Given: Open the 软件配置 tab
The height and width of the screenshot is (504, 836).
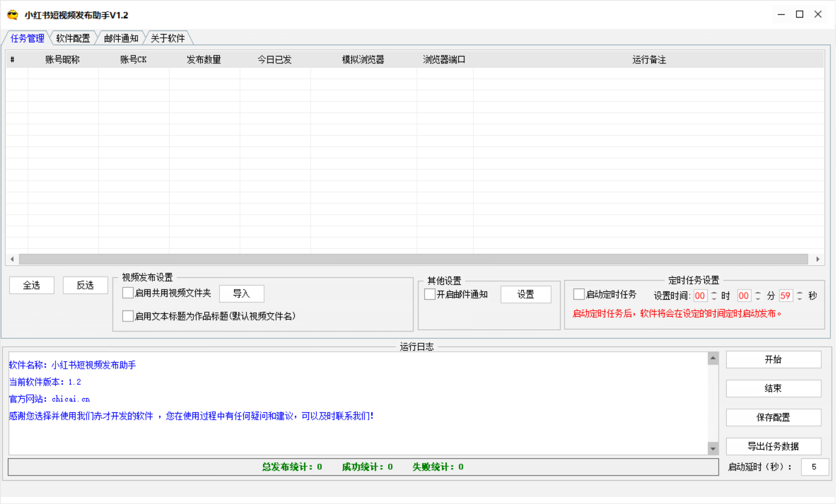Looking at the screenshot, I should pyautogui.click(x=73, y=38).
